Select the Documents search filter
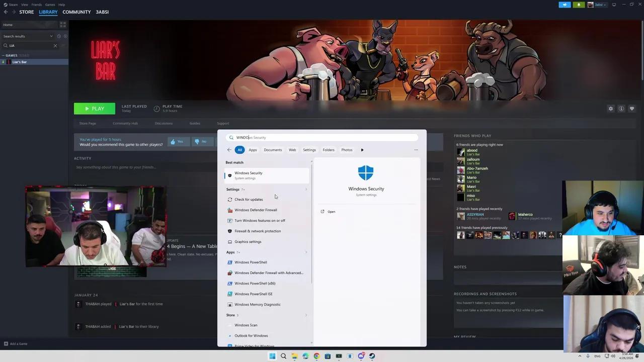The image size is (644, 362). coord(273,150)
